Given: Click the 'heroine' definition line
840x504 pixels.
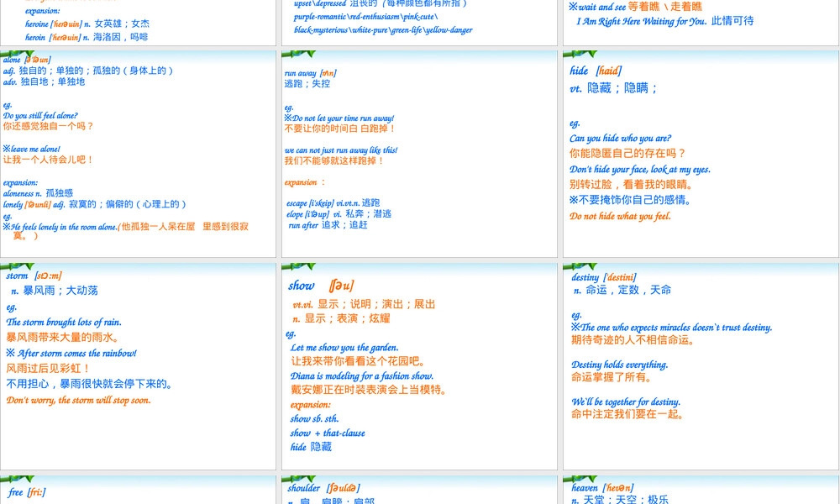Looking at the screenshot, I should pyautogui.click(x=87, y=24).
